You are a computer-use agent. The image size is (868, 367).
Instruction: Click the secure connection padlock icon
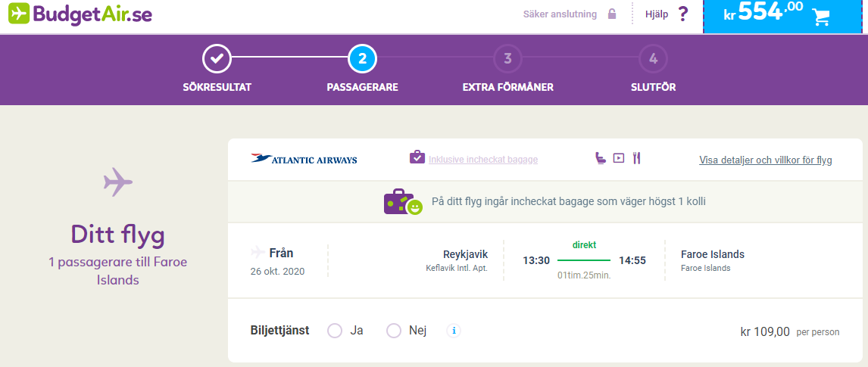[x=612, y=14]
